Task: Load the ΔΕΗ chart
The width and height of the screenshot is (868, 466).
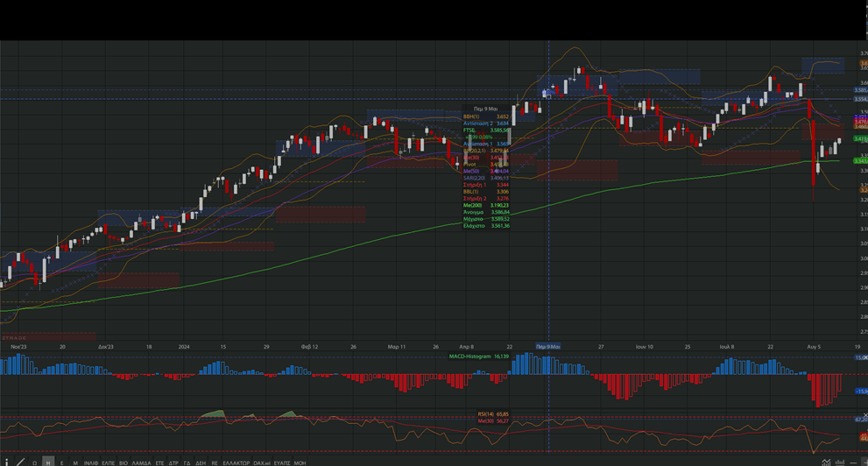Action: [201, 462]
